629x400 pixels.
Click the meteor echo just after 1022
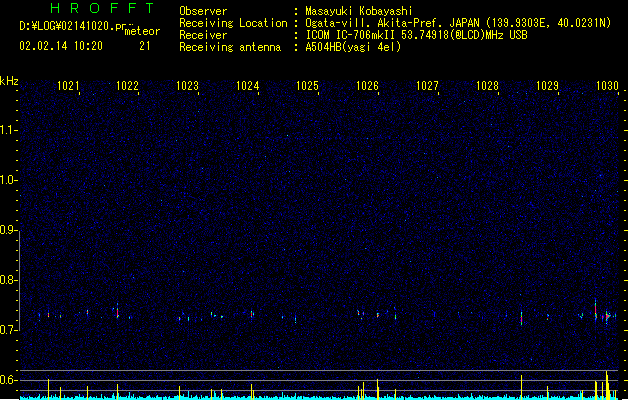click(118, 311)
